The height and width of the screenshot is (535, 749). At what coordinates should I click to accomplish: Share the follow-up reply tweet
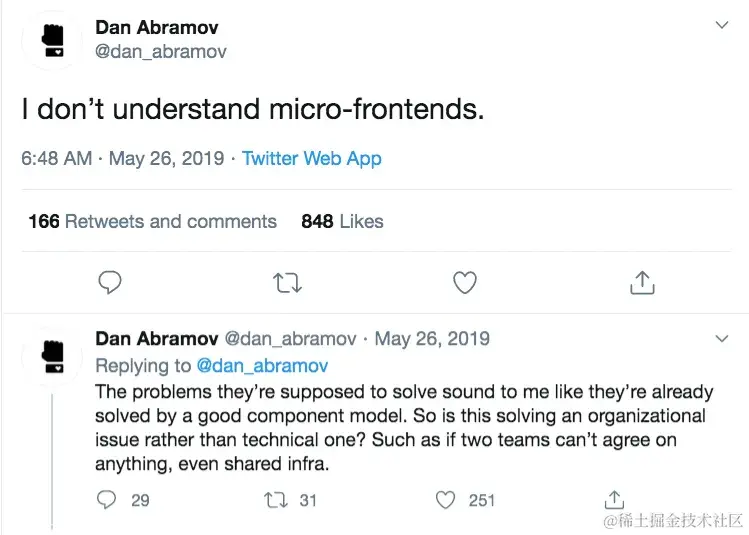[x=615, y=498]
